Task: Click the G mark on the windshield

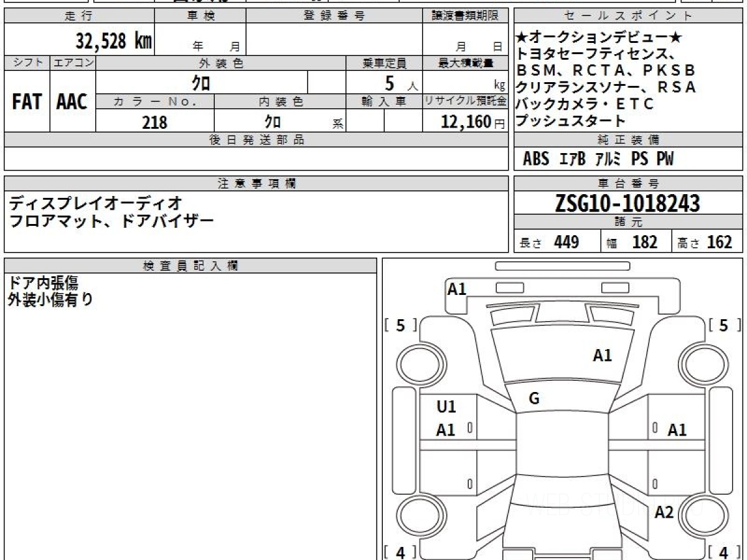Action: point(534,399)
